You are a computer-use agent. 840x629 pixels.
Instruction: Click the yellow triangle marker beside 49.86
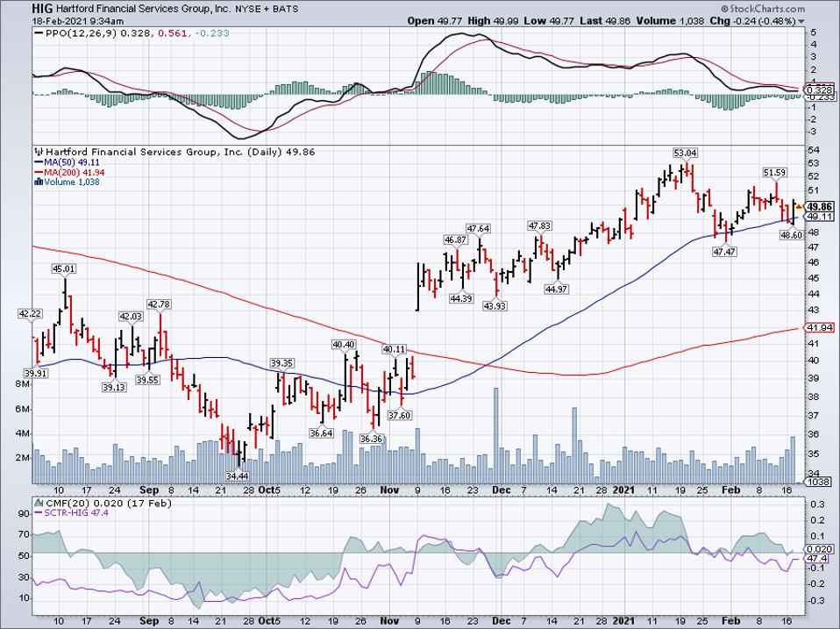point(799,206)
